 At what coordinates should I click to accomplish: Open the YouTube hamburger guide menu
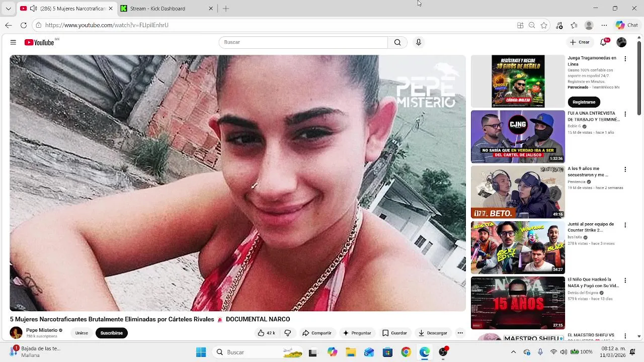click(13, 42)
